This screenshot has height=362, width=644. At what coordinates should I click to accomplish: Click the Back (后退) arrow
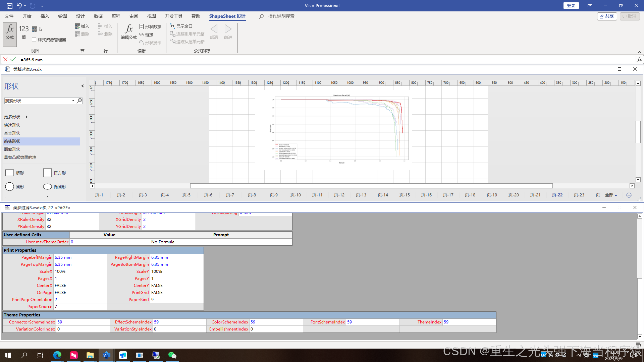[x=214, y=32]
